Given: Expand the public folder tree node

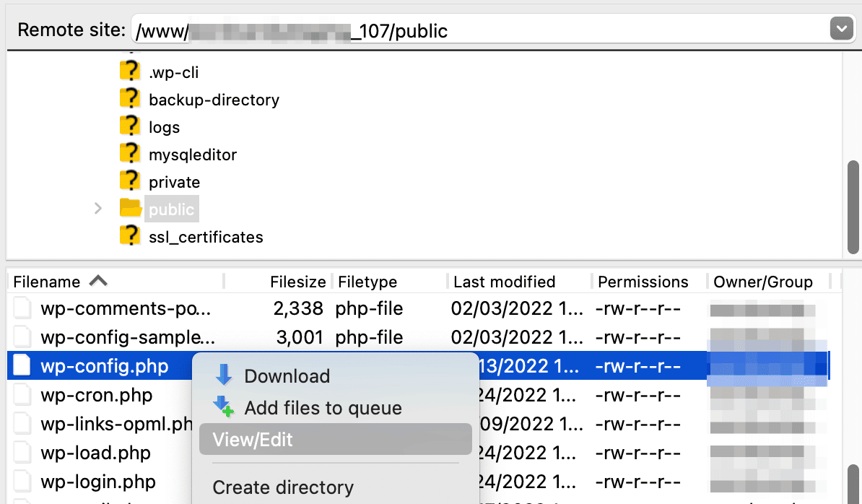Looking at the screenshot, I should pyautogui.click(x=97, y=209).
